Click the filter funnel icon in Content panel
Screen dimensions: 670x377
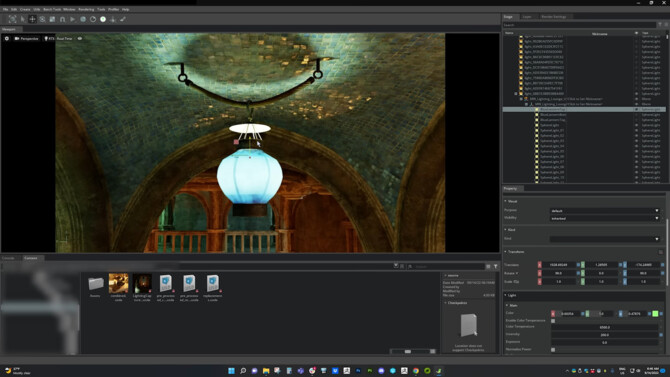[x=495, y=267]
